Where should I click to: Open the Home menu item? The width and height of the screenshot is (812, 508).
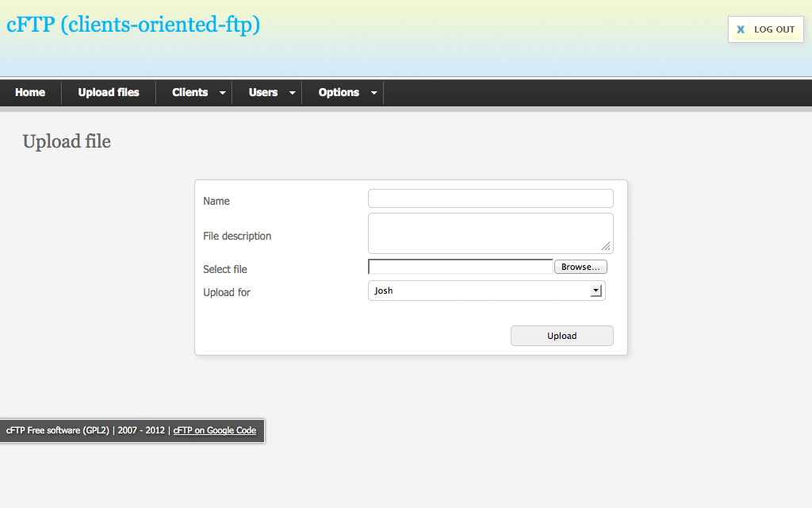click(30, 93)
